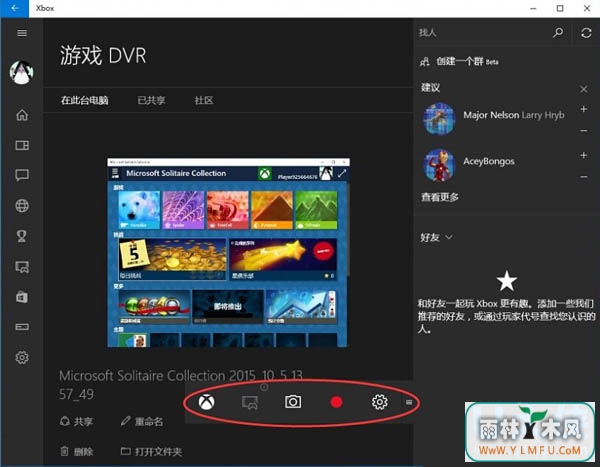The image size is (600, 467).
Task: Click 打开文件夹 to open folder
Action: point(151,452)
